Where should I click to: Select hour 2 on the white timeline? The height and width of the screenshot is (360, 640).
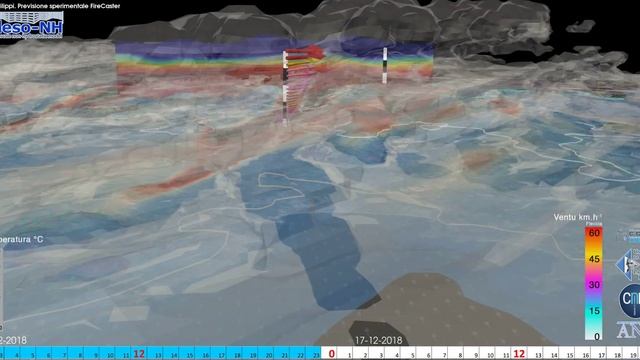pyautogui.click(x=365, y=356)
